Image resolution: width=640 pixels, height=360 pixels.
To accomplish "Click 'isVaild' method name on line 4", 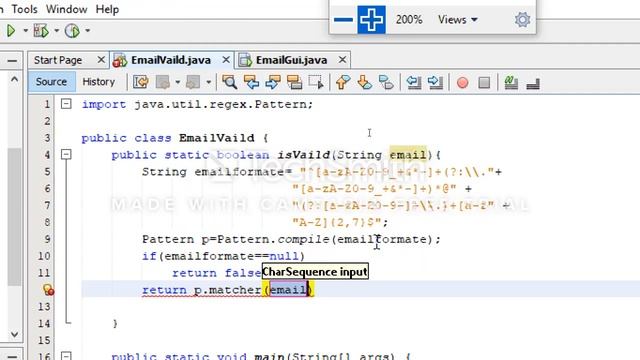I will 304,155.
